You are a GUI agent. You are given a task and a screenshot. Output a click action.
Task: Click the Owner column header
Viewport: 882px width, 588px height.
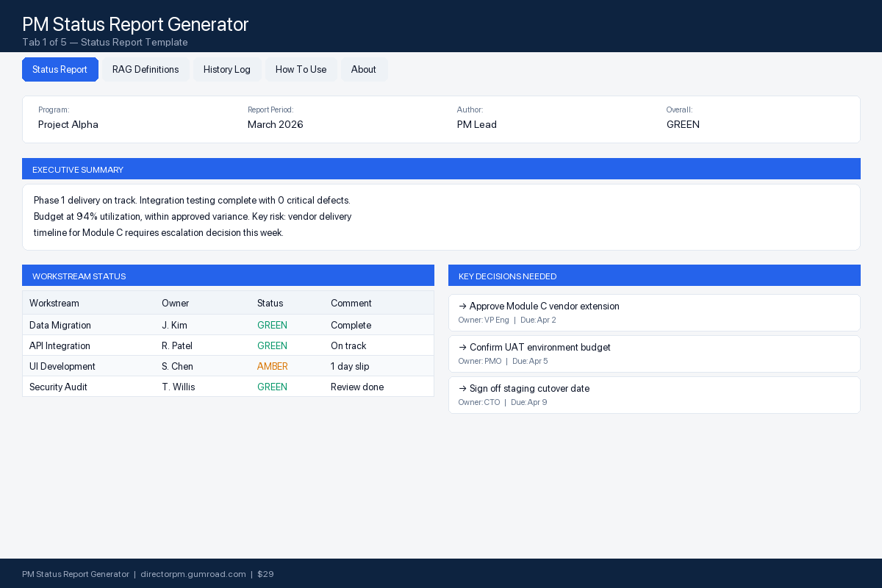coord(176,303)
